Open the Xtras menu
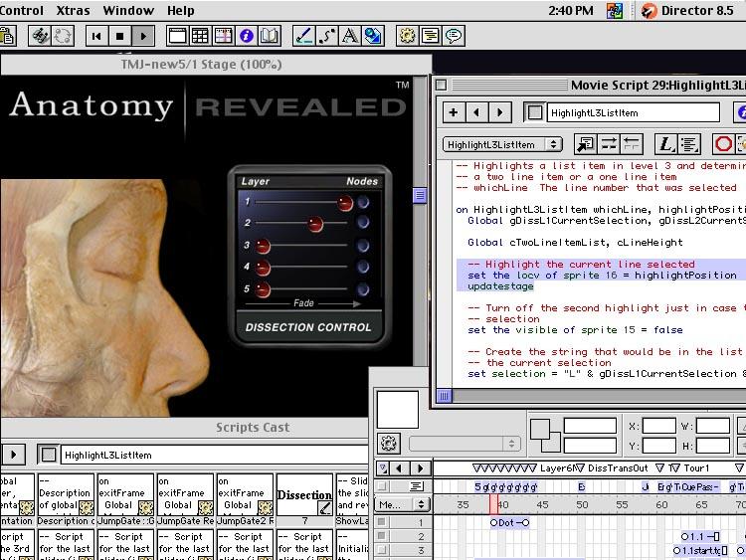 [73, 11]
